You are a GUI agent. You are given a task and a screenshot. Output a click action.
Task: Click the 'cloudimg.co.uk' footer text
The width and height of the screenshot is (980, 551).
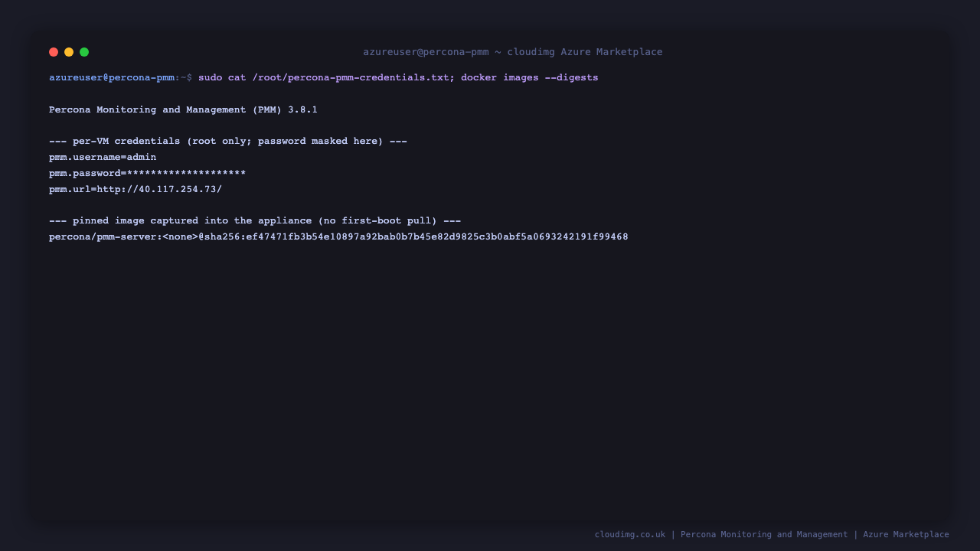tap(630, 535)
